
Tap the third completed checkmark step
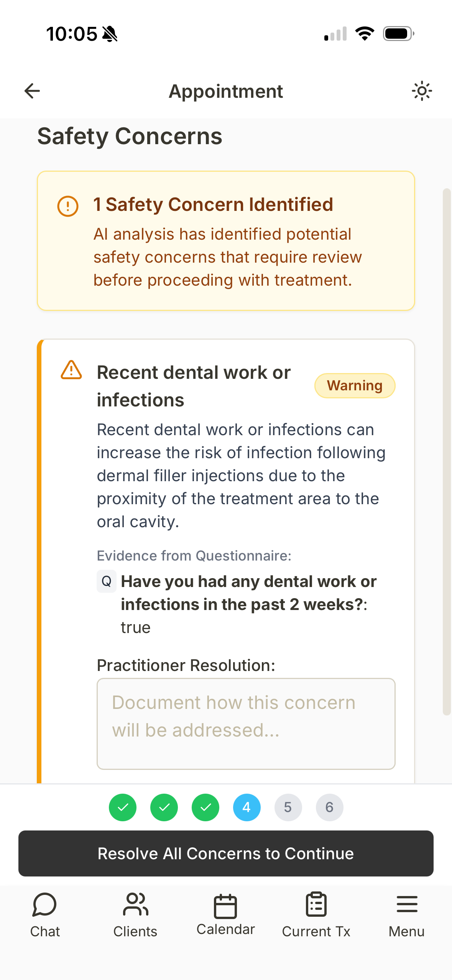(x=205, y=807)
